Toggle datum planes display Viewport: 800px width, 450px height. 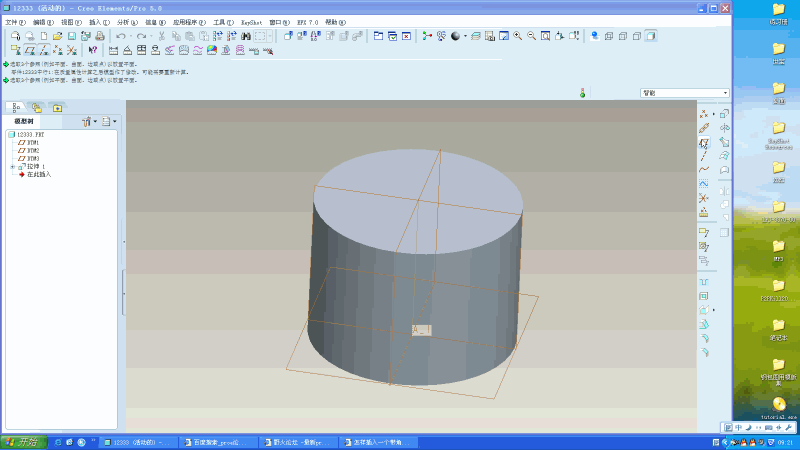click(30, 50)
